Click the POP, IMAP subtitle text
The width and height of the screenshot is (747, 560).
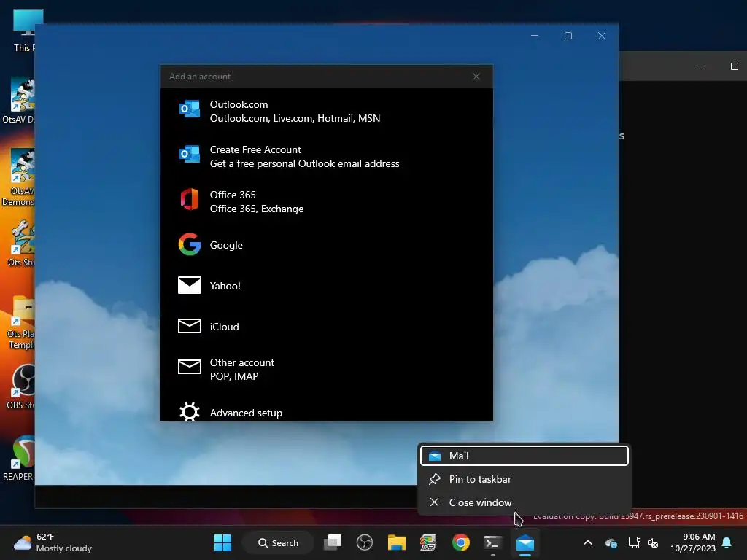(x=234, y=377)
